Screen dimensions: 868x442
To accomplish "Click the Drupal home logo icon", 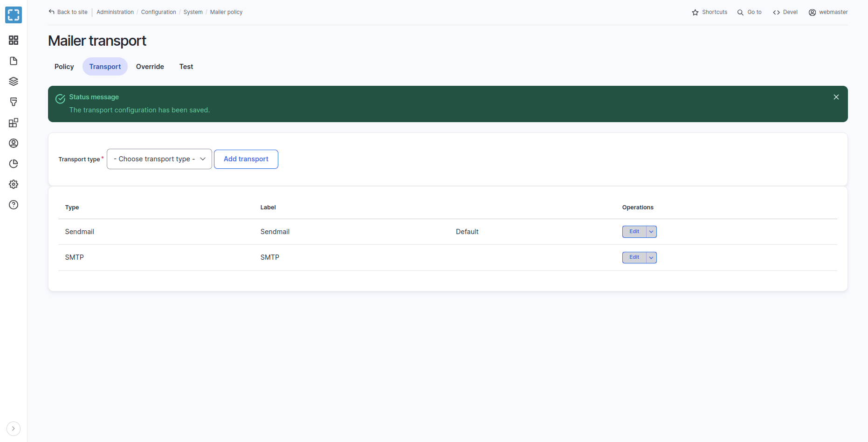I will point(14,15).
